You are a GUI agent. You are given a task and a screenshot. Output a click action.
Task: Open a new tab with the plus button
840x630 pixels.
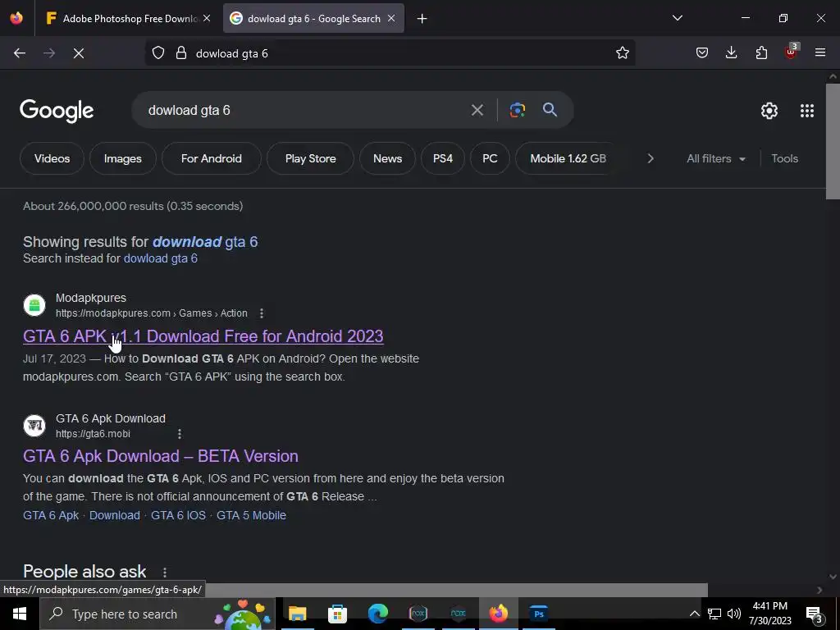[x=422, y=19]
